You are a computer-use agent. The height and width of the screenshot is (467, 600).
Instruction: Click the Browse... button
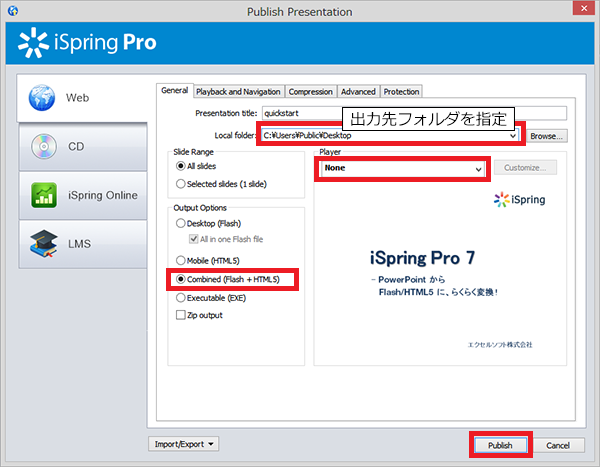[x=546, y=136]
